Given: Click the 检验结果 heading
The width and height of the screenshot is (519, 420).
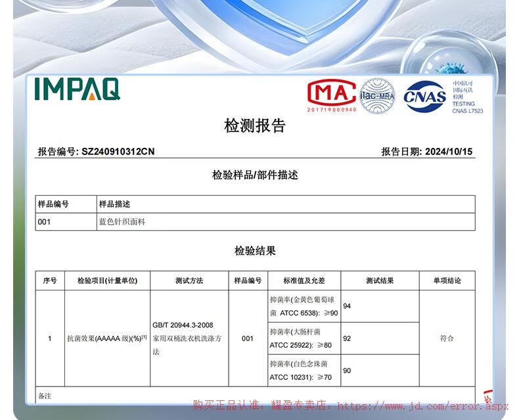Looking at the screenshot, I should click(x=255, y=250).
